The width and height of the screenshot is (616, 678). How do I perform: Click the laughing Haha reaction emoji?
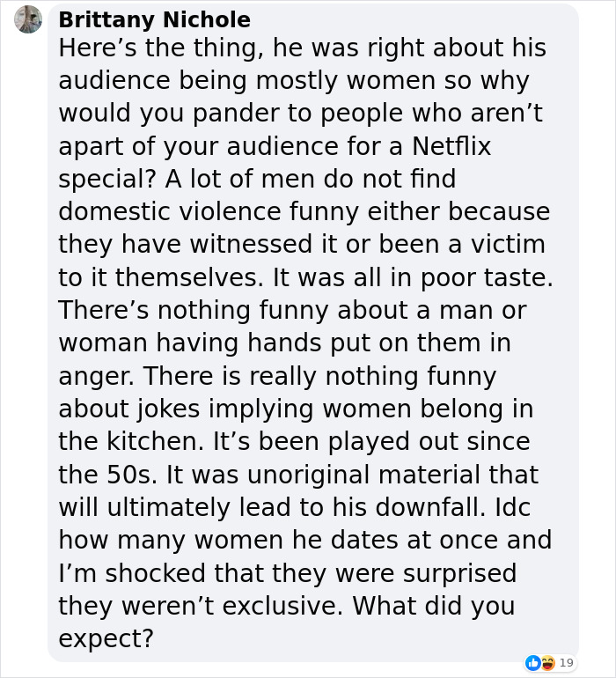coord(546,662)
